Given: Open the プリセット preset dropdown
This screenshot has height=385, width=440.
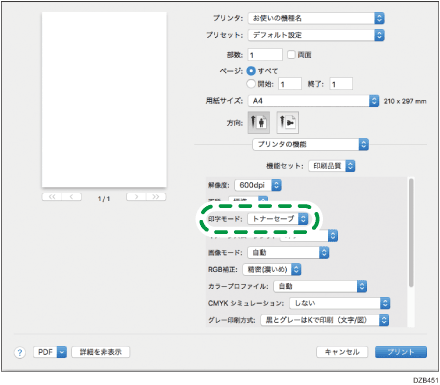Looking at the screenshot, I should 316,35.
